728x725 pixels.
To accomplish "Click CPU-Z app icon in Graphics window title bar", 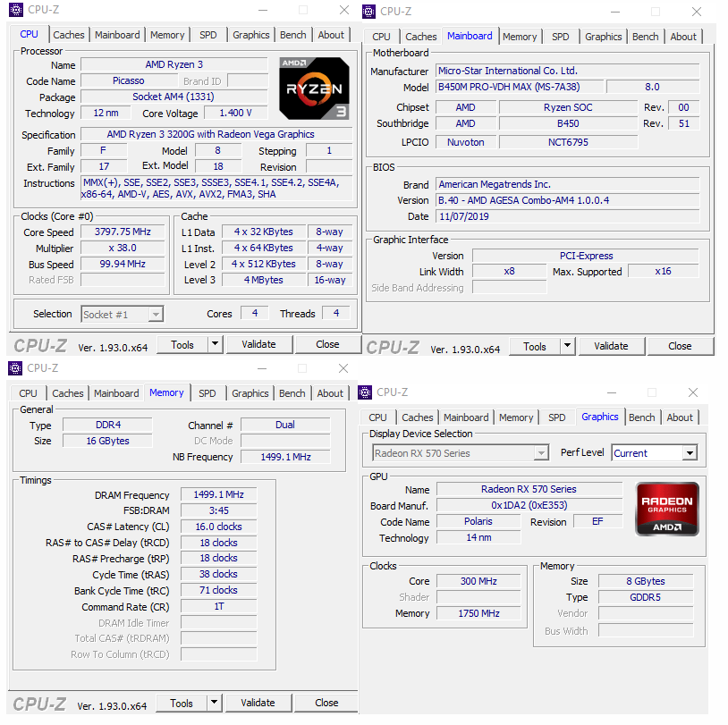I will click(x=365, y=392).
